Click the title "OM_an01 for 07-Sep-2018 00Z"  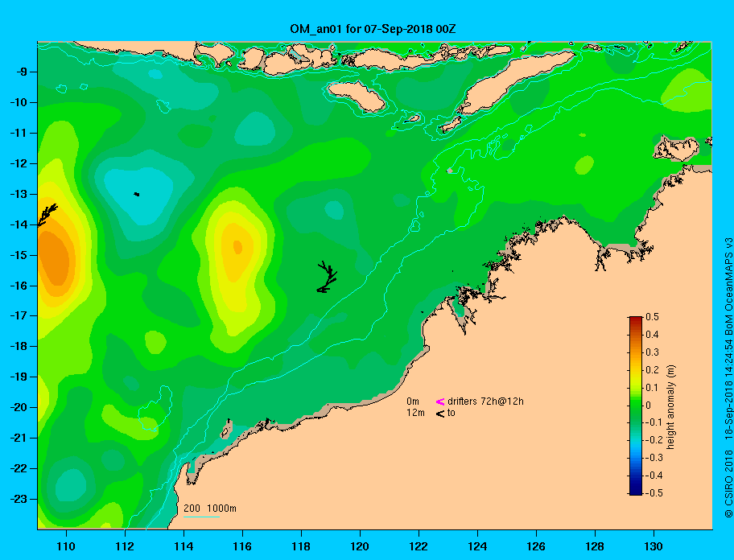(373, 29)
